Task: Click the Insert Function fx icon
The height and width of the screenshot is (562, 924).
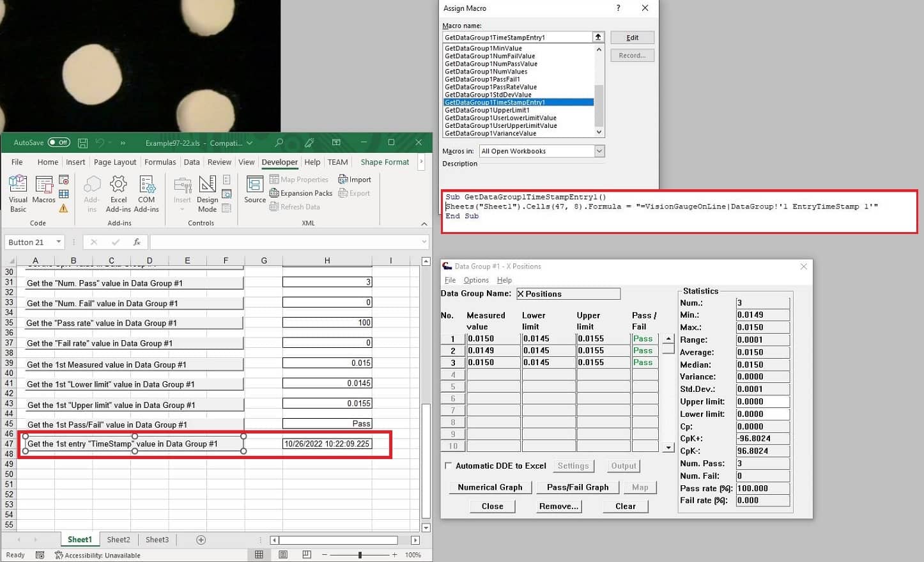Action: 137,242
